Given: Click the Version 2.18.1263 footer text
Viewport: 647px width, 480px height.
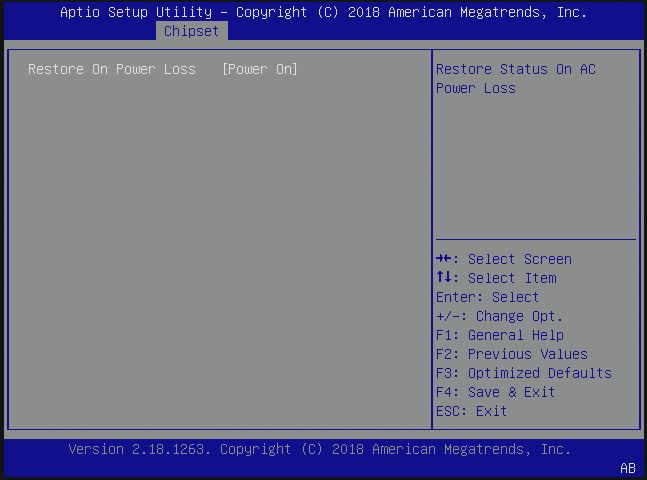Looking at the screenshot, I should click(x=320, y=449).
